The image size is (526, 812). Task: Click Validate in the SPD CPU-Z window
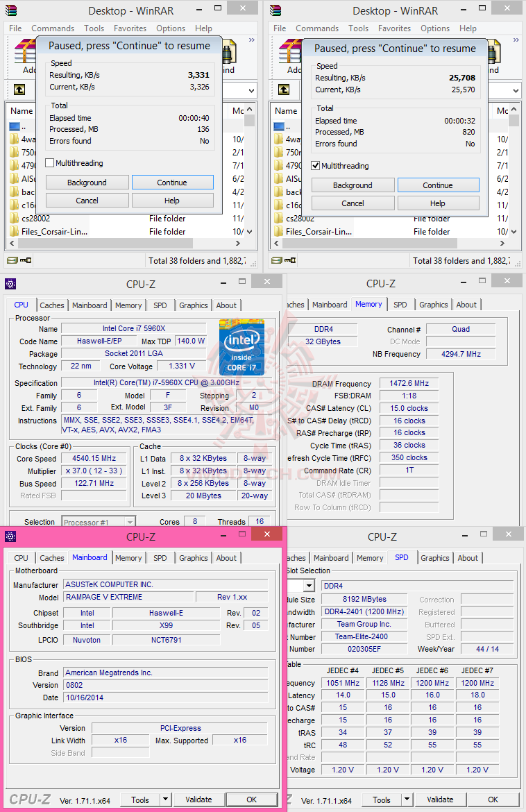click(x=440, y=800)
